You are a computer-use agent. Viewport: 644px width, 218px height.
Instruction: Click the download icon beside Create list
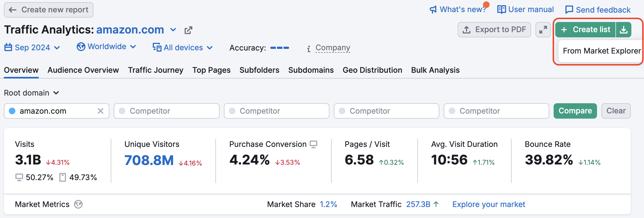click(x=624, y=30)
